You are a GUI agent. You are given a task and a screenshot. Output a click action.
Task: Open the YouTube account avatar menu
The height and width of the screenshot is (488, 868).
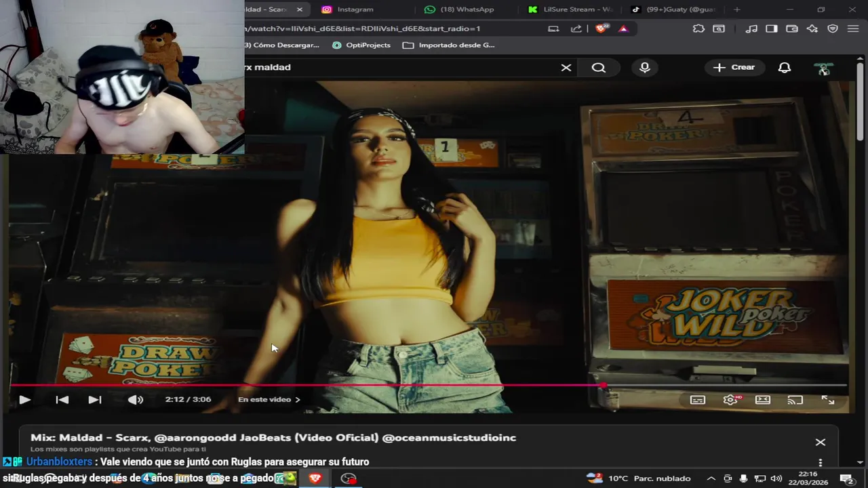823,68
